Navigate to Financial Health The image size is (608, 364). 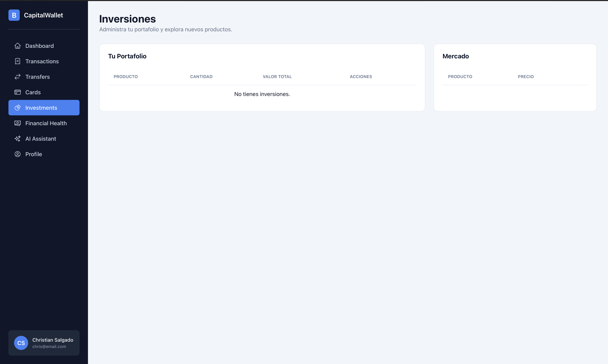point(46,123)
